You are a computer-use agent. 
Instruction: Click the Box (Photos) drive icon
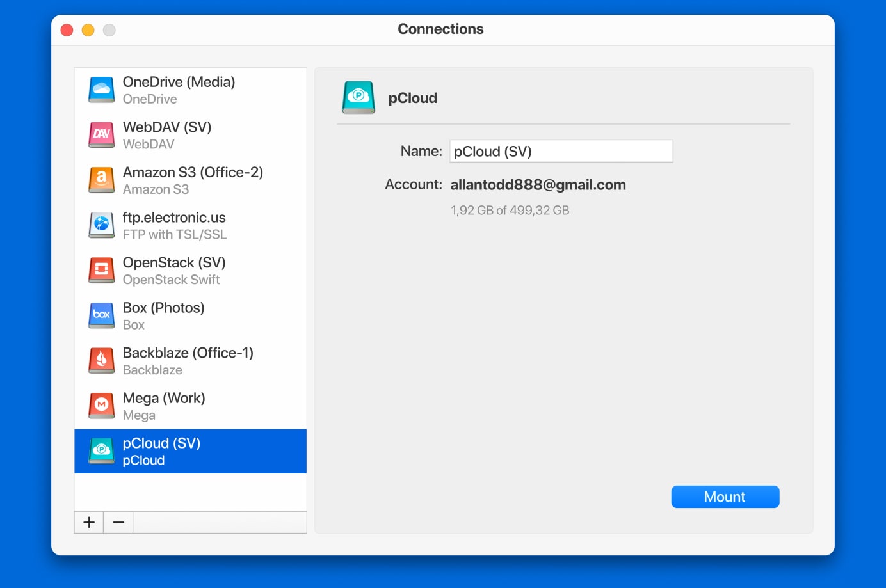tap(101, 315)
